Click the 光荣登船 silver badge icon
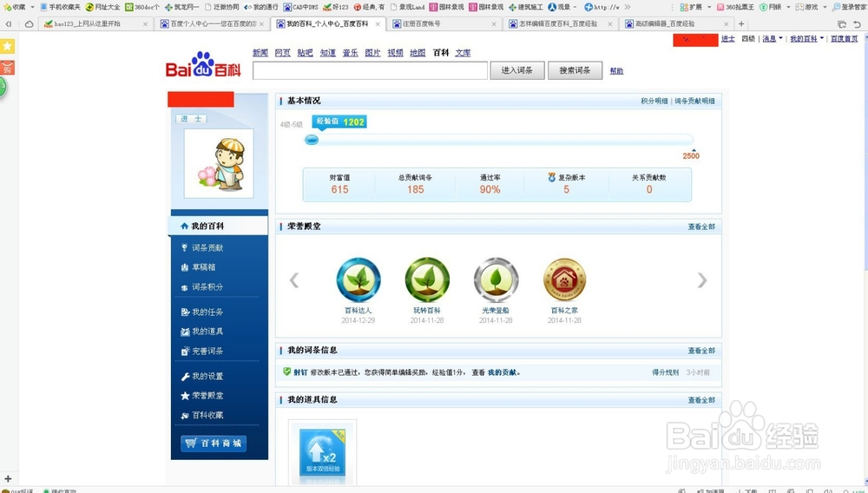This screenshot has width=868, height=493. 496,280
